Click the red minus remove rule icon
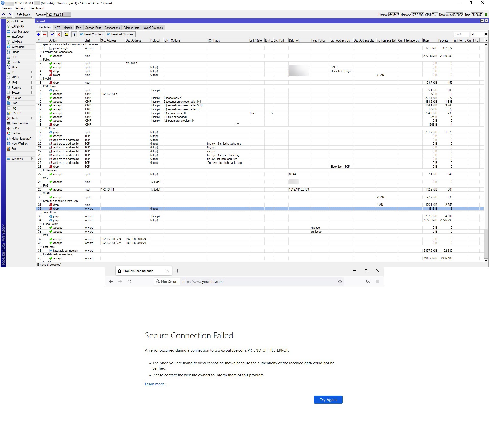489x448 pixels. pyautogui.click(x=45, y=34)
